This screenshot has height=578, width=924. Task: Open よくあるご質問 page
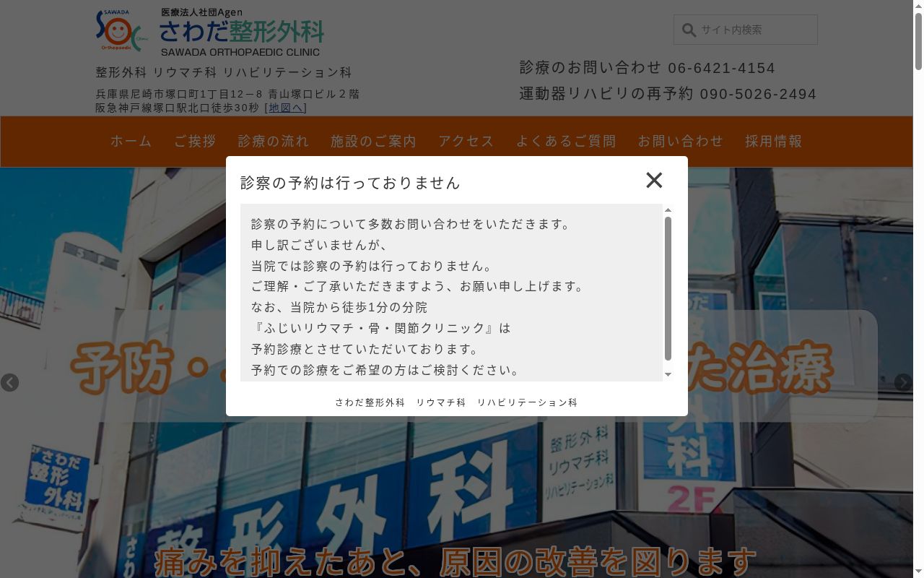pyautogui.click(x=566, y=142)
